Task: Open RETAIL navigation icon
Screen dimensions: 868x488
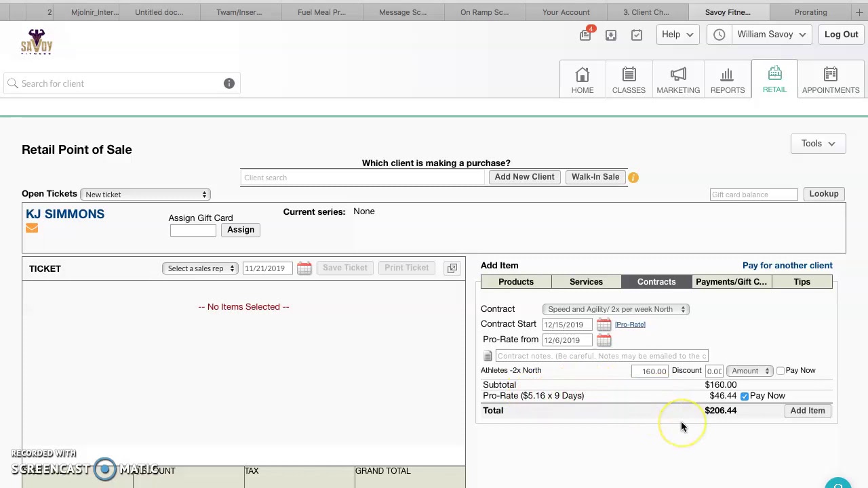Action: [x=774, y=80]
